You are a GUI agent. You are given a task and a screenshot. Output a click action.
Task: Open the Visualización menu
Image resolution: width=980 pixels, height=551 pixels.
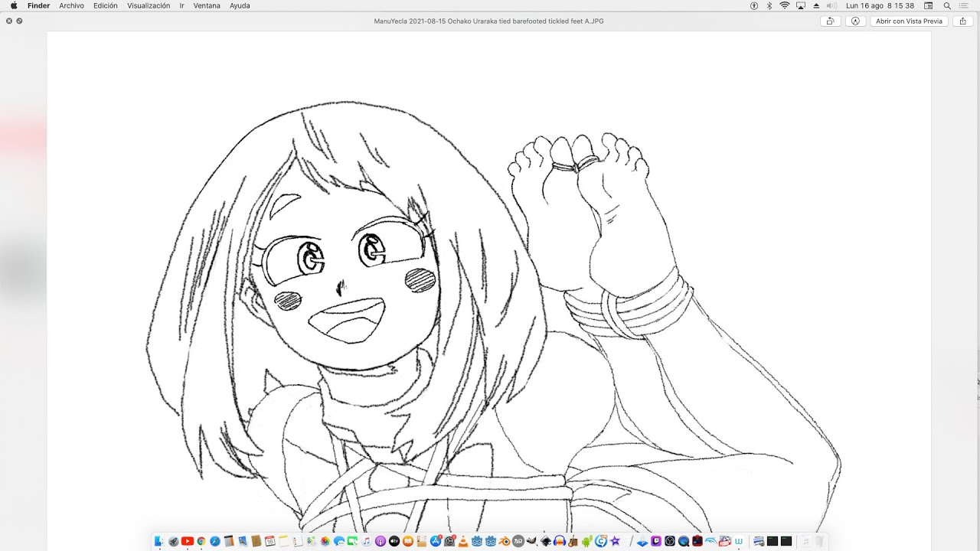(x=149, y=5)
